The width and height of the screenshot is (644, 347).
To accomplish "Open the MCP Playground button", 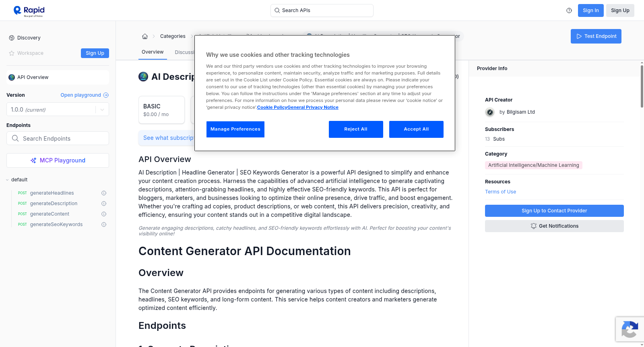I will tap(58, 160).
